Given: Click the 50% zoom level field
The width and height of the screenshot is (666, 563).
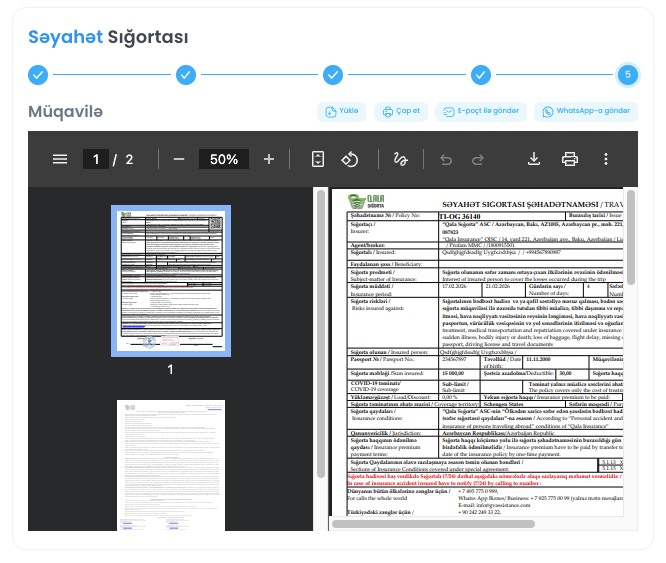Looking at the screenshot, I should click(x=223, y=159).
